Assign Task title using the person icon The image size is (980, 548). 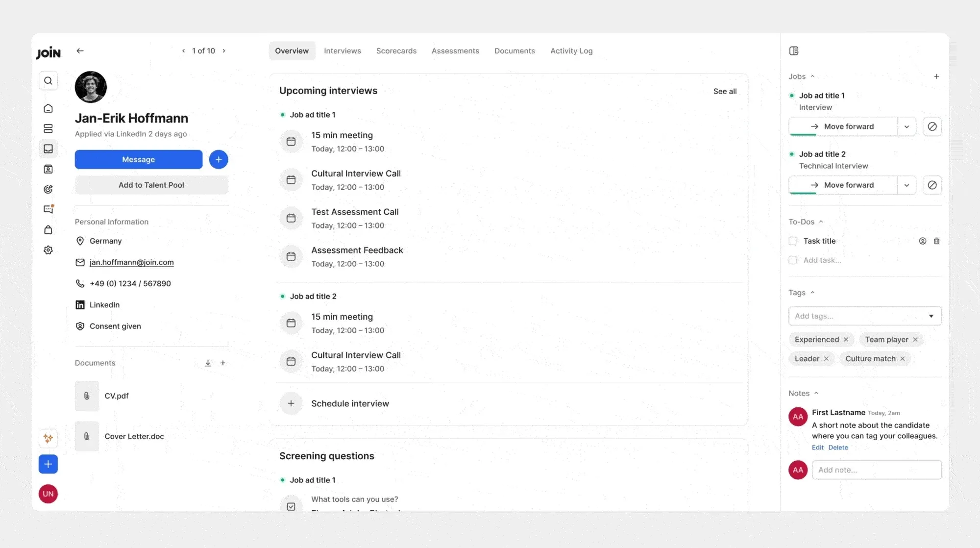tap(923, 241)
